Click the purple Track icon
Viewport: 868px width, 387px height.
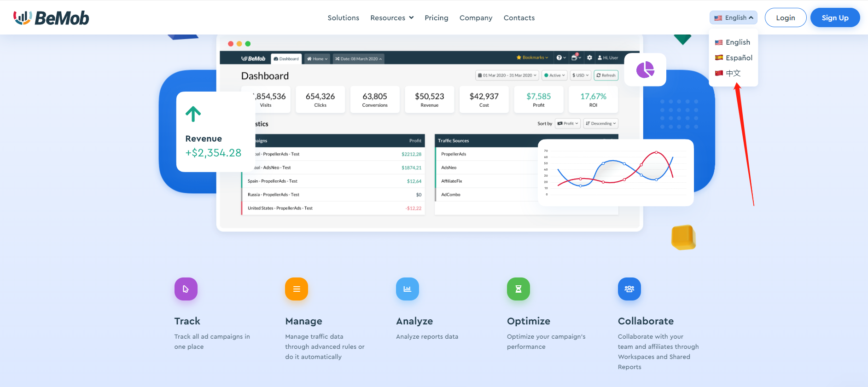(186, 289)
